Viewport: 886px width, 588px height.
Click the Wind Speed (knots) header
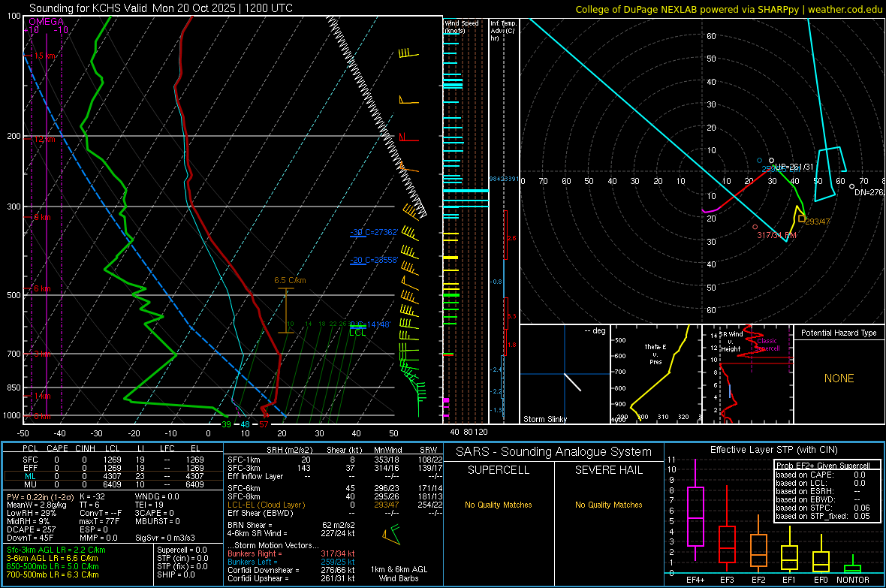(461, 26)
